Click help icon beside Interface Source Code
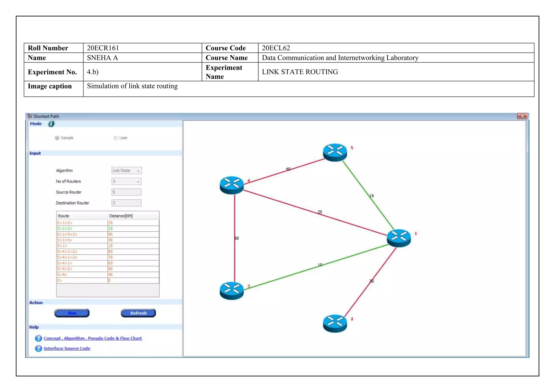 click(38, 348)
